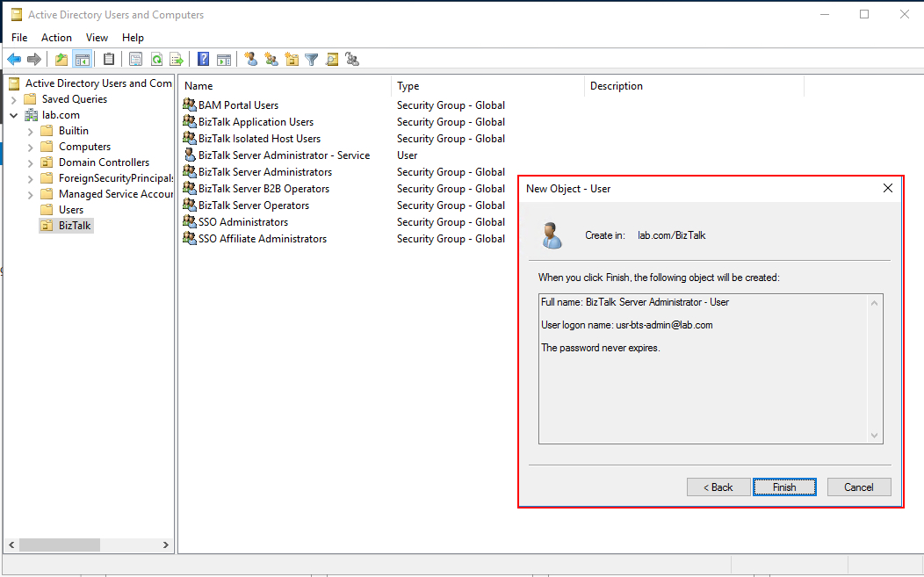Open filter options with the funnel icon
This screenshot has height=577, width=924.
pos(312,59)
